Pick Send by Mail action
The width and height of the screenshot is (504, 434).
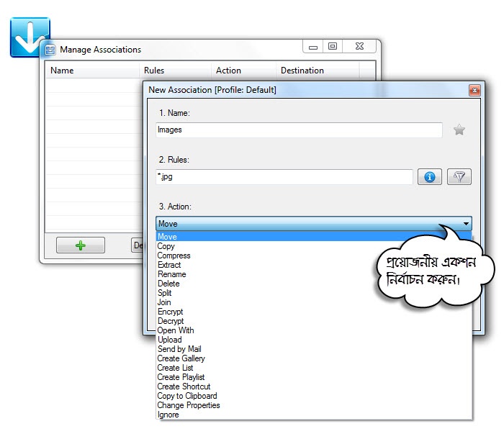[314, 348]
